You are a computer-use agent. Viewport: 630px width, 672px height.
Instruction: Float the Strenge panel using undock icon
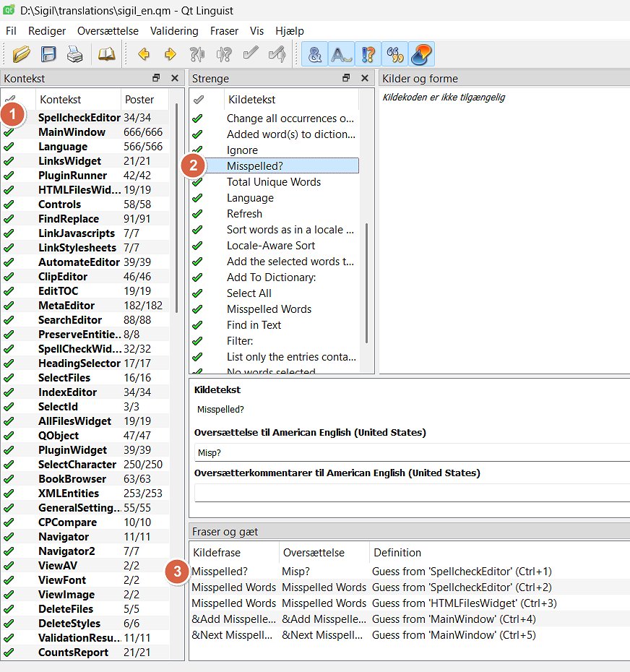pos(346,78)
